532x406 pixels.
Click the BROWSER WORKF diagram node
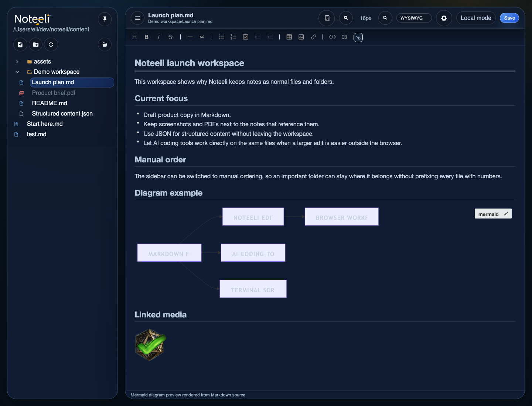[342, 217]
